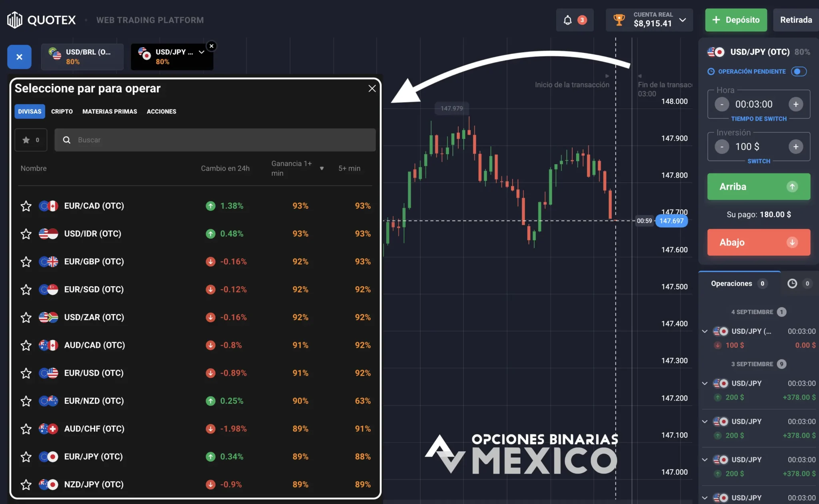Click the green Depósito button

tap(736, 20)
